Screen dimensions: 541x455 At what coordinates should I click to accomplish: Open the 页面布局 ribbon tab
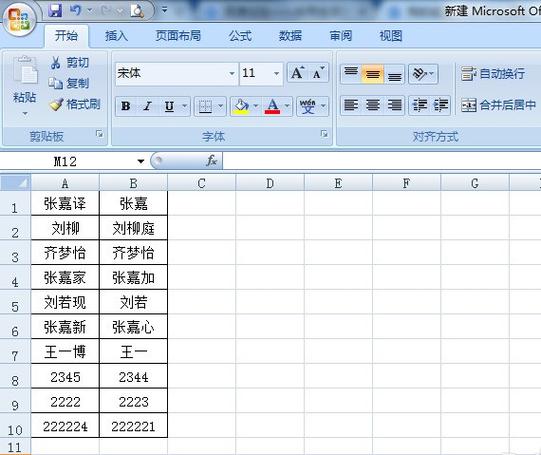point(178,36)
